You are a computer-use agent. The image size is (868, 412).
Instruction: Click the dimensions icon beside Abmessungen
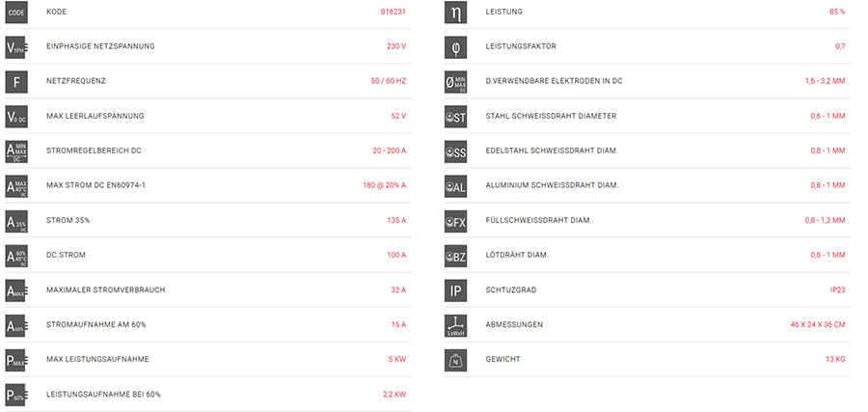coord(455,325)
